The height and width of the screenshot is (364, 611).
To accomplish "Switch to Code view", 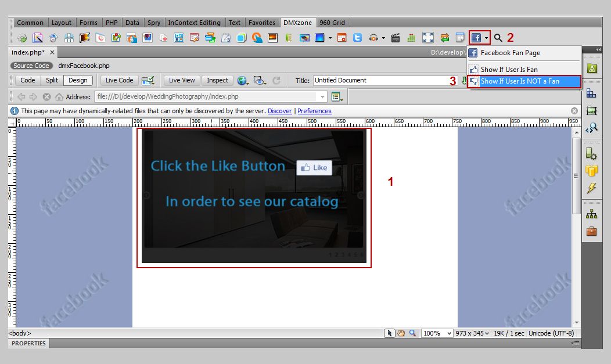I will [x=28, y=80].
